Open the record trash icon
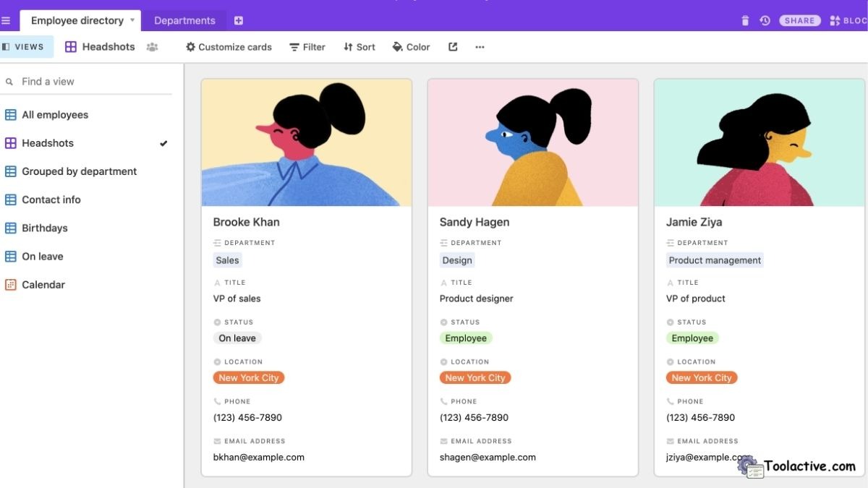 (x=744, y=20)
